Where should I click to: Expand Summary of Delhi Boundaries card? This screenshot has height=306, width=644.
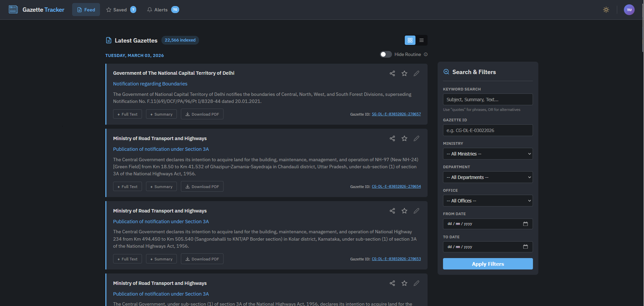(x=161, y=114)
